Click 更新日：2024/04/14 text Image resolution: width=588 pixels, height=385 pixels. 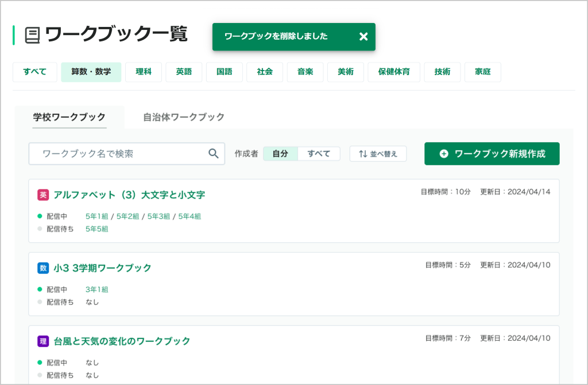click(x=515, y=192)
